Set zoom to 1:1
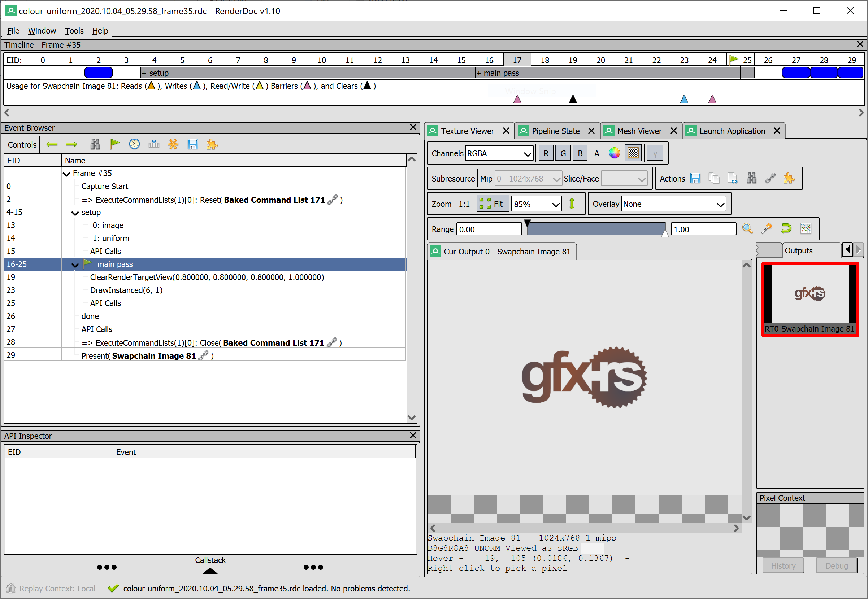The height and width of the screenshot is (599, 868). (x=464, y=204)
